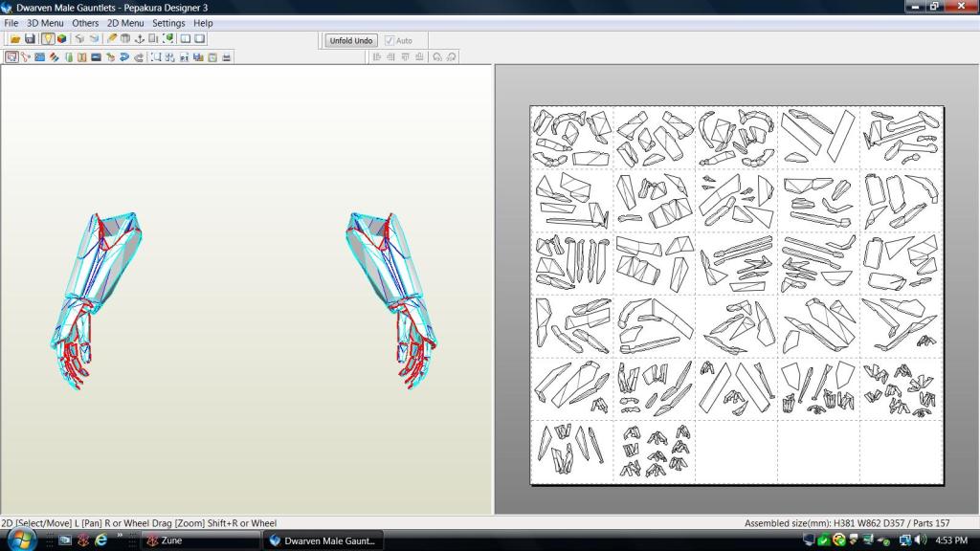
Task: Toggle the Auto checkbox
Action: pos(390,40)
